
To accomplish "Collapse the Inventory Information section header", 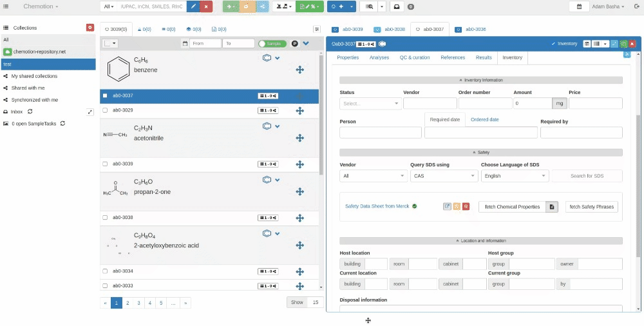I will pyautogui.click(x=481, y=80).
